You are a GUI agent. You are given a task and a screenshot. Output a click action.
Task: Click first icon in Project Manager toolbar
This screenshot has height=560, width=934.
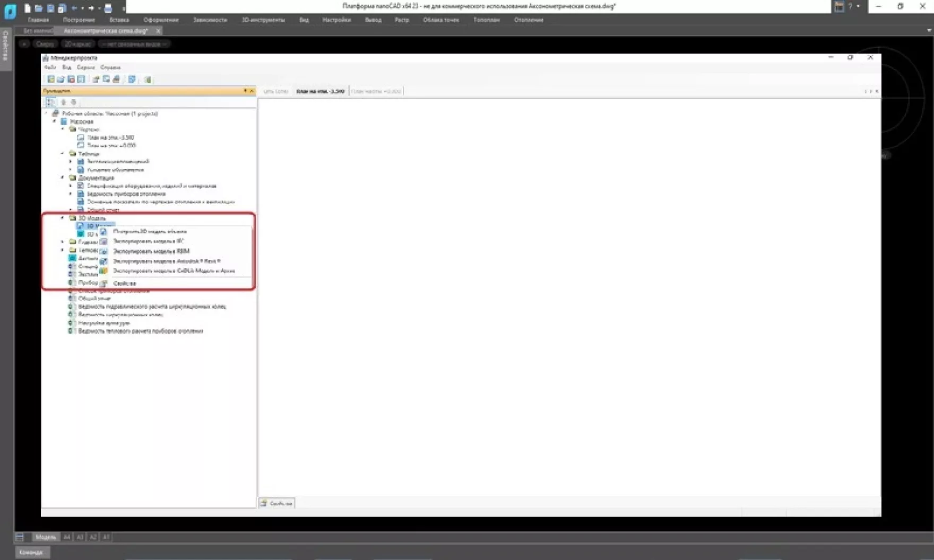coord(50,79)
